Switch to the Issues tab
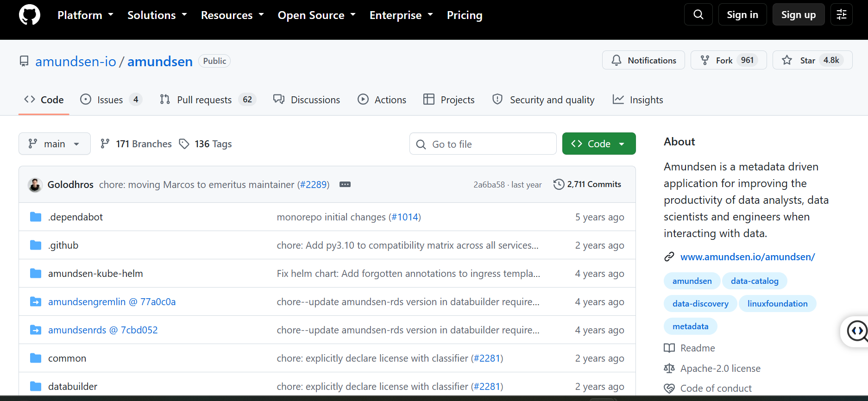Image resolution: width=868 pixels, height=401 pixels. click(x=111, y=100)
